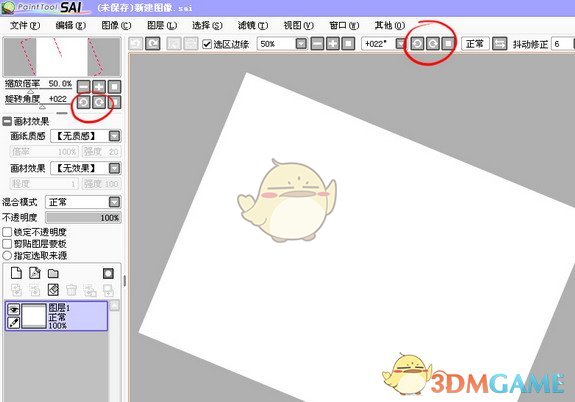Clear layer with eraser icon

pos(53,290)
